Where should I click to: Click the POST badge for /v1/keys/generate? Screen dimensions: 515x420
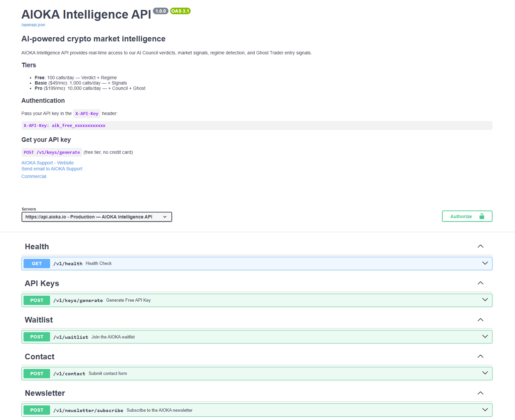tap(37, 300)
